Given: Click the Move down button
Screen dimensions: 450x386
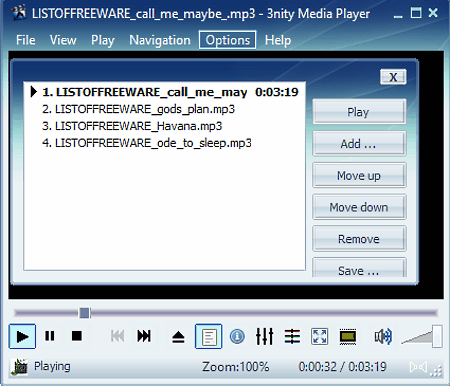Looking at the screenshot, I should [x=359, y=207].
